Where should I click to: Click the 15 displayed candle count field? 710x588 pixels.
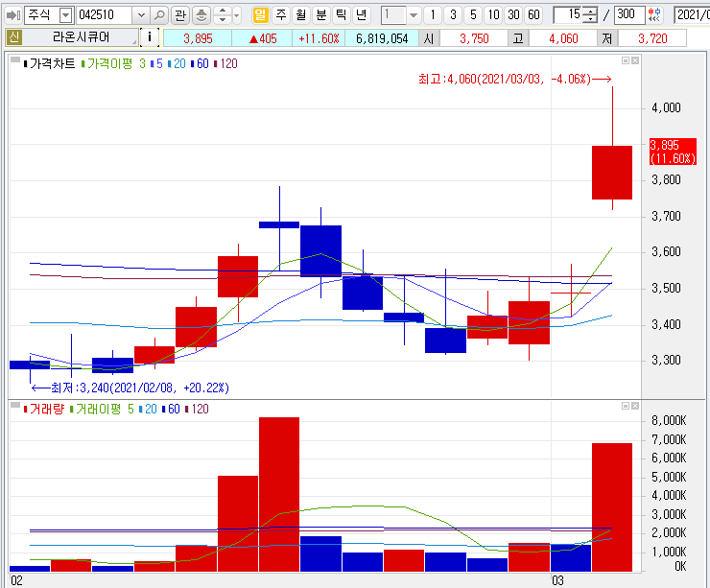pos(568,15)
